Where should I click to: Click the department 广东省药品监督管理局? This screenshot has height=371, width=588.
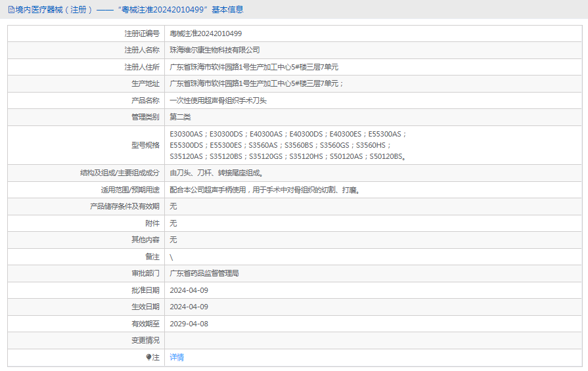[x=204, y=273]
